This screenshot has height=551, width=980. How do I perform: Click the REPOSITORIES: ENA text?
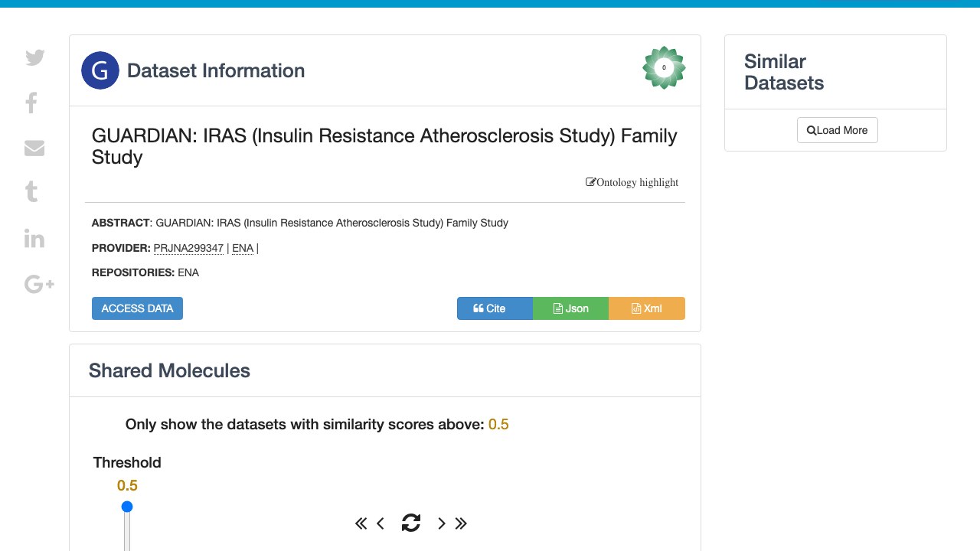[145, 272]
